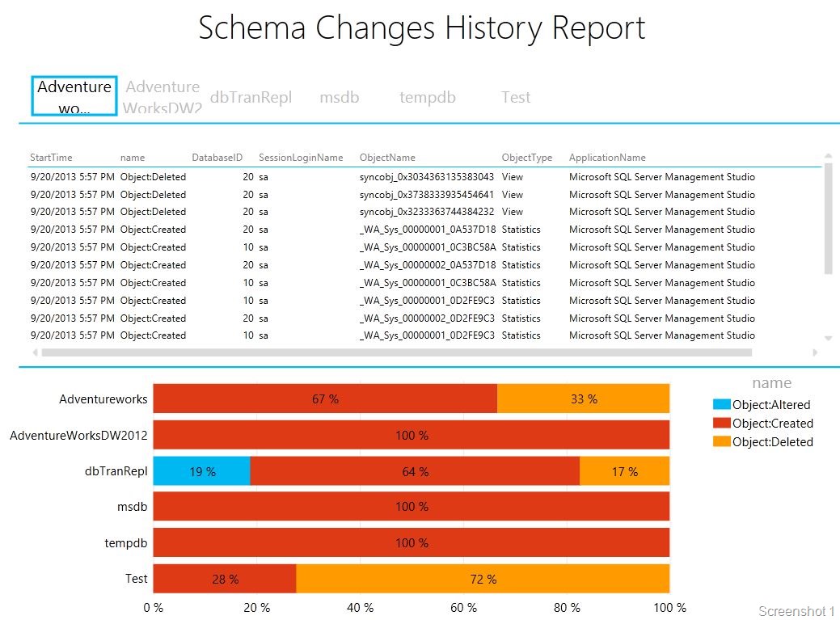Sort the table by DatabaseID column
Screen dimensions: 840x620
coord(217,157)
